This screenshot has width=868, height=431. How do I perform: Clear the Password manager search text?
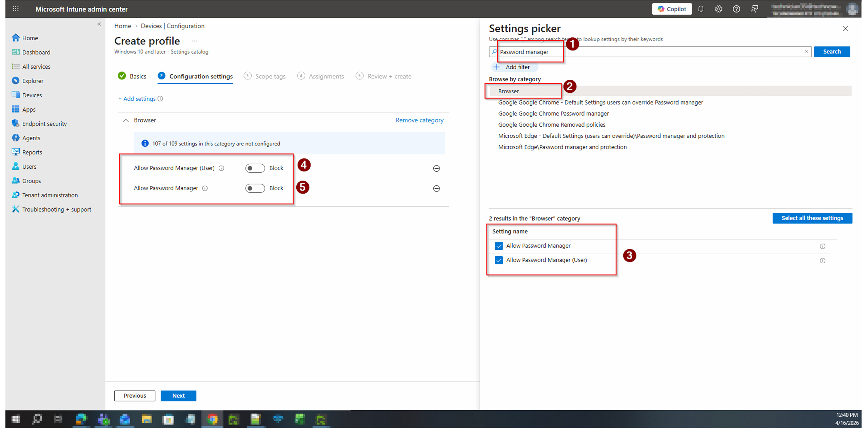(806, 52)
